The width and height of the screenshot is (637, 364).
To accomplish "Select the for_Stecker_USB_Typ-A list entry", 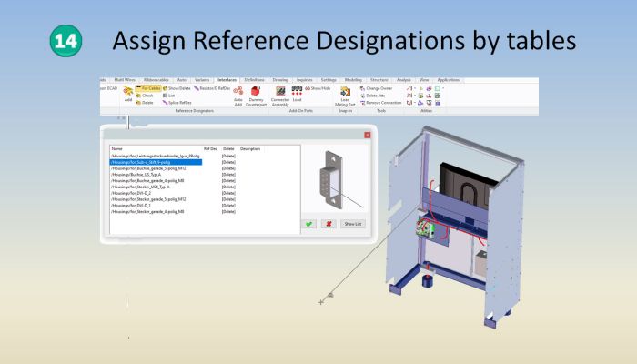I will coord(142,187).
